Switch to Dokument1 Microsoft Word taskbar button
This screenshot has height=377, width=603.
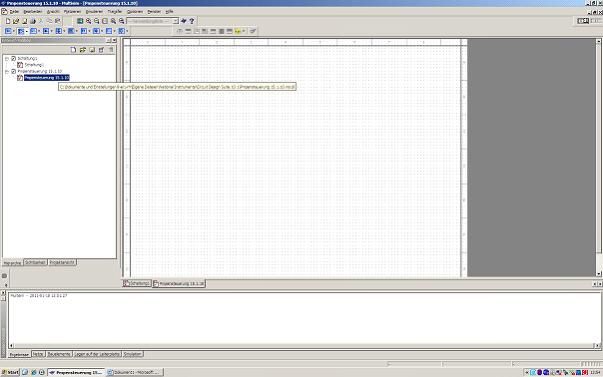[x=135, y=372]
